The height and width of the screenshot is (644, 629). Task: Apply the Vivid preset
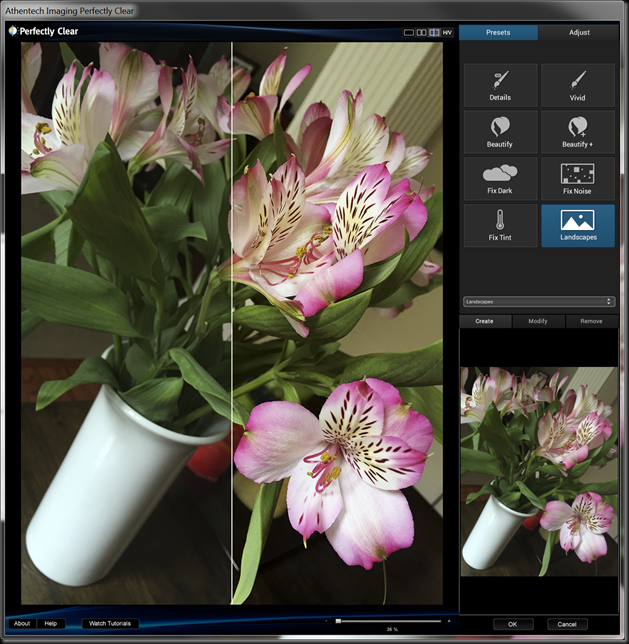click(578, 85)
